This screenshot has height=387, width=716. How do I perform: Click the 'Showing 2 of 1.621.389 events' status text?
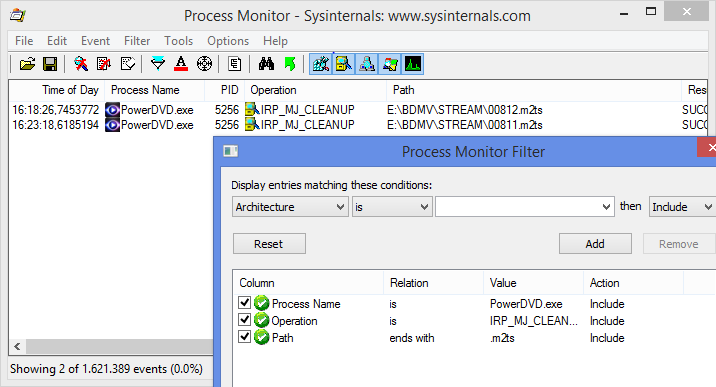pyautogui.click(x=106, y=369)
